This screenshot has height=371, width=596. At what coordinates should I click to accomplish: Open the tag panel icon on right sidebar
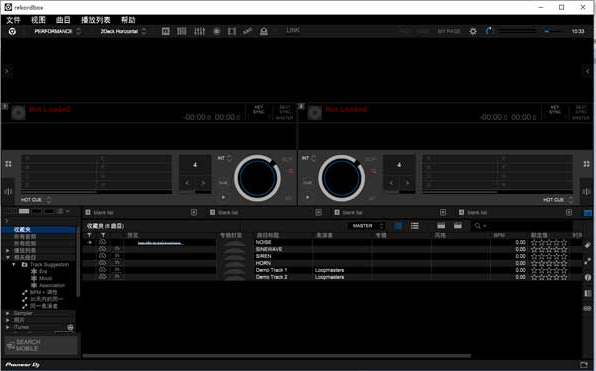[x=588, y=246]
